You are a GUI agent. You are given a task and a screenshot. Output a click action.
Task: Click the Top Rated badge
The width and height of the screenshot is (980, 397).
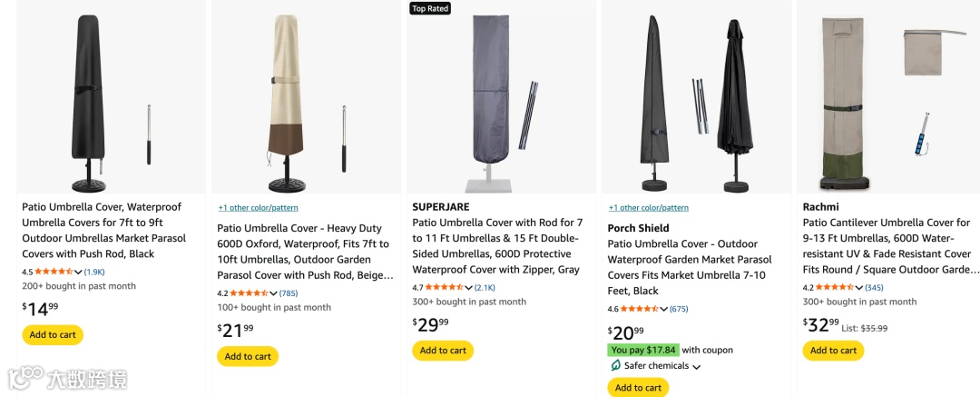pos(430,8)
